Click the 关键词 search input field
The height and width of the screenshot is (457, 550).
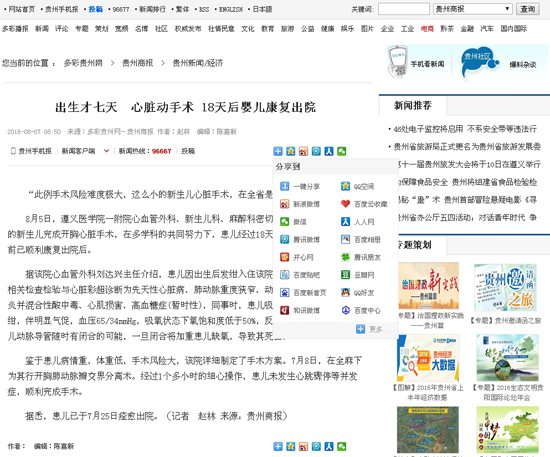404,9
